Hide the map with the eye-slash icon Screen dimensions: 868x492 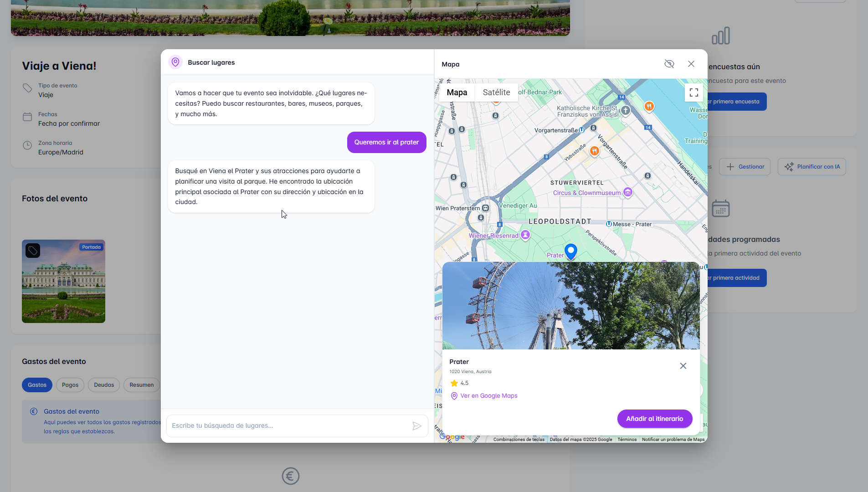click(x=669, y=64)
